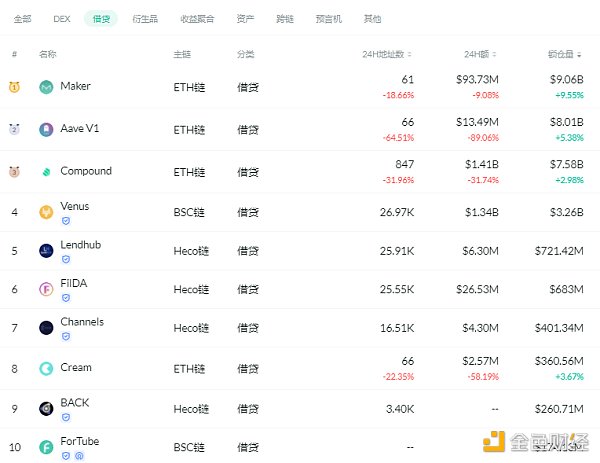This screenshot has height=463, width=600.
Task: Open the Channels project name link
Action: point(82,322)
